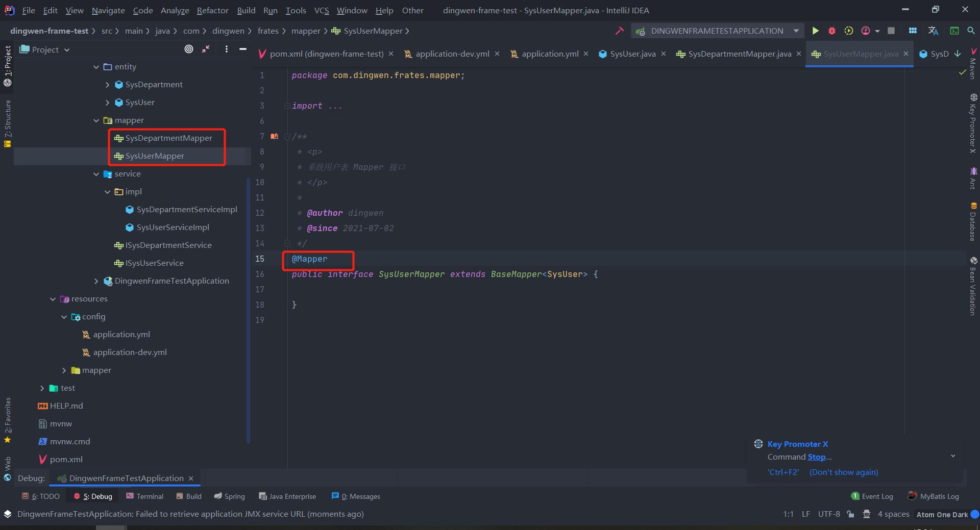Screen dimensions: 980x530
Task: Open the Refactor menu
Action: [x=212, y=10]
